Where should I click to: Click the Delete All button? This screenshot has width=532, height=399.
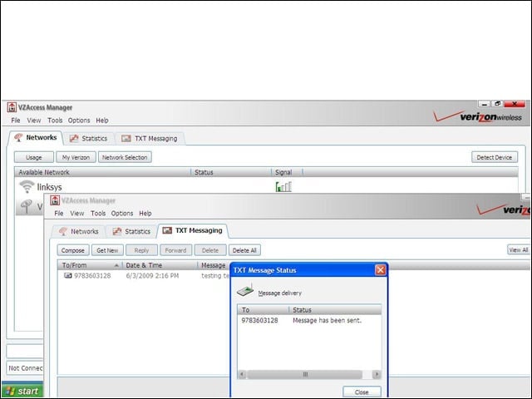tap(244, 250)
